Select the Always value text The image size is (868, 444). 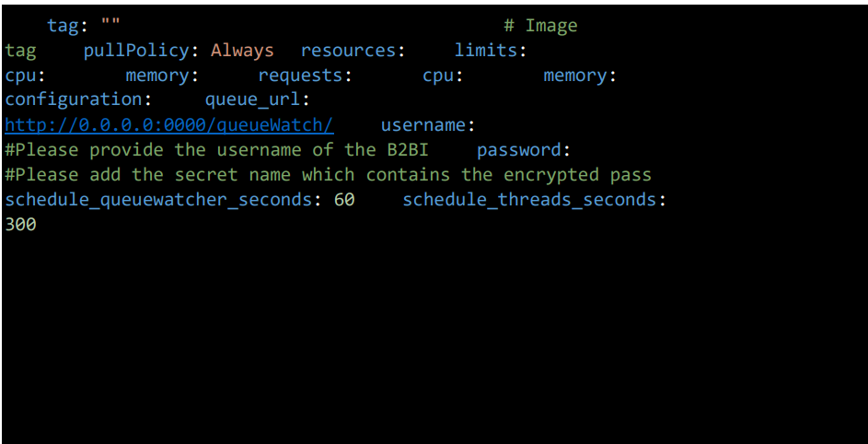tap(242, 51)
